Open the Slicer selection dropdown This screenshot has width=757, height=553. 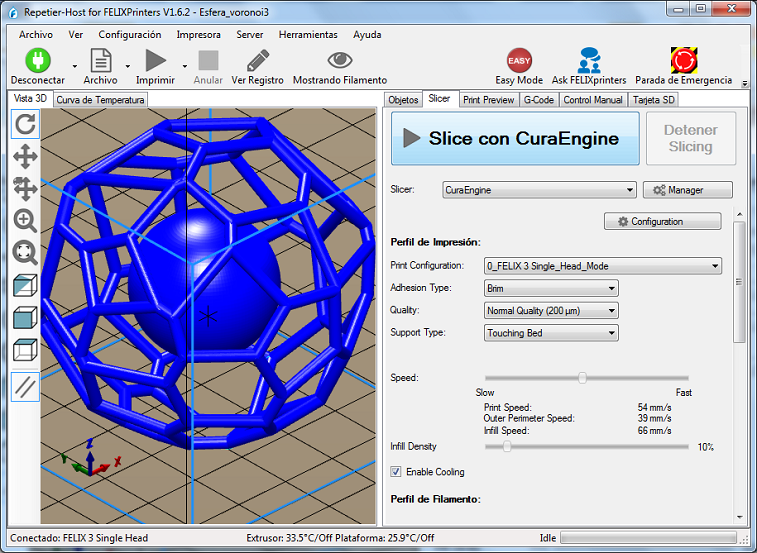point(539,190)
